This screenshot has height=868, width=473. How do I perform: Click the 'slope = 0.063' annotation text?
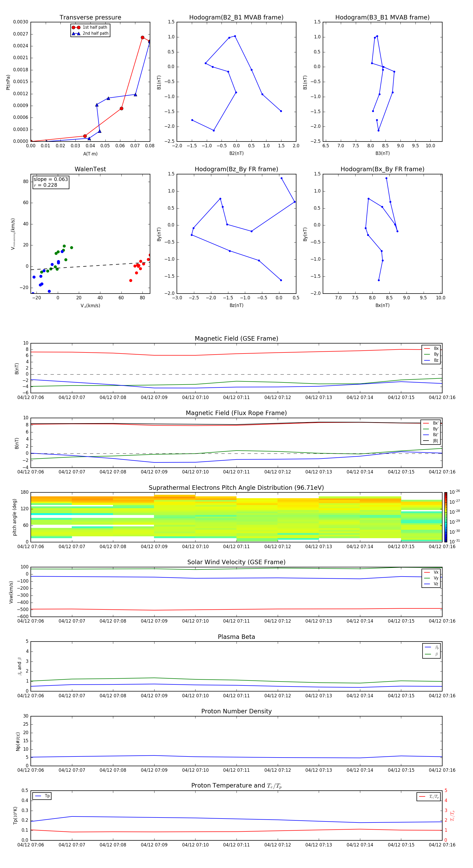[x=51, y=179]
